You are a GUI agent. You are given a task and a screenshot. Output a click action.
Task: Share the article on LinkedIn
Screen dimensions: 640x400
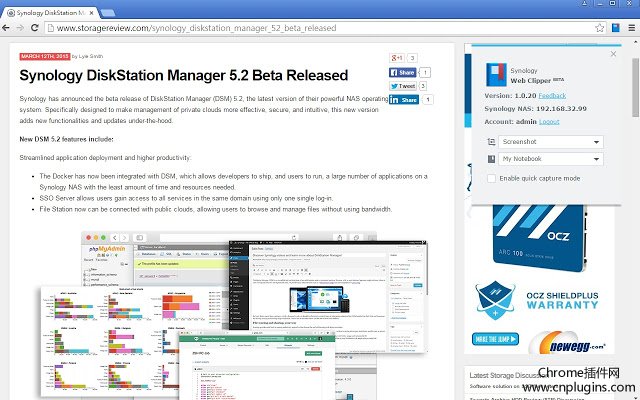(x=404, y=100)
